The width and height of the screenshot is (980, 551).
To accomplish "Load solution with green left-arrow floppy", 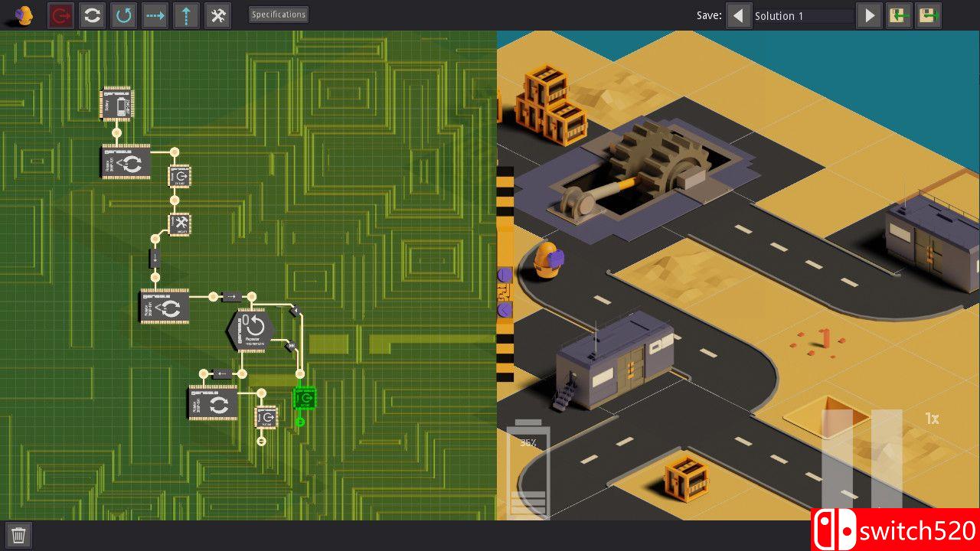I will pos(898,15).
